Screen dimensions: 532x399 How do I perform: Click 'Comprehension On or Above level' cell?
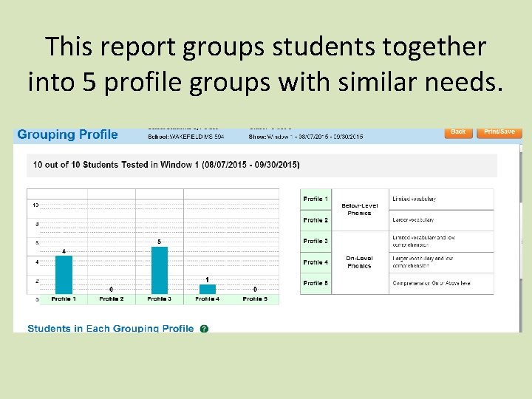point(441,283)
